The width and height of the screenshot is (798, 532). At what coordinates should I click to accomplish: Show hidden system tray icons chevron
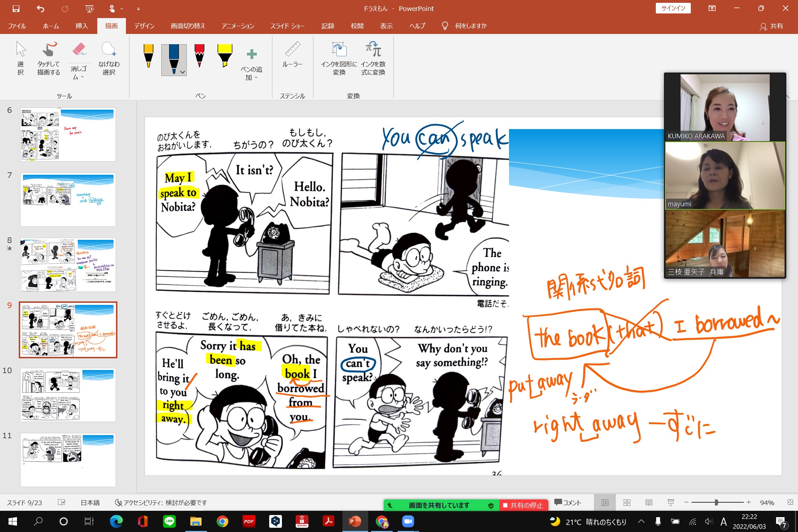coord(641,521)
